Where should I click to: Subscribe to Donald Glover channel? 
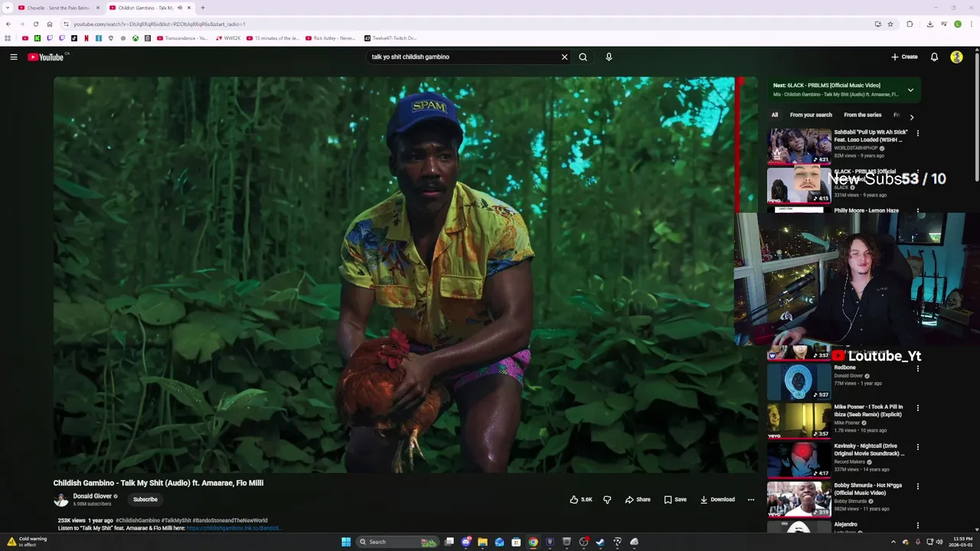tap(145, 500)
